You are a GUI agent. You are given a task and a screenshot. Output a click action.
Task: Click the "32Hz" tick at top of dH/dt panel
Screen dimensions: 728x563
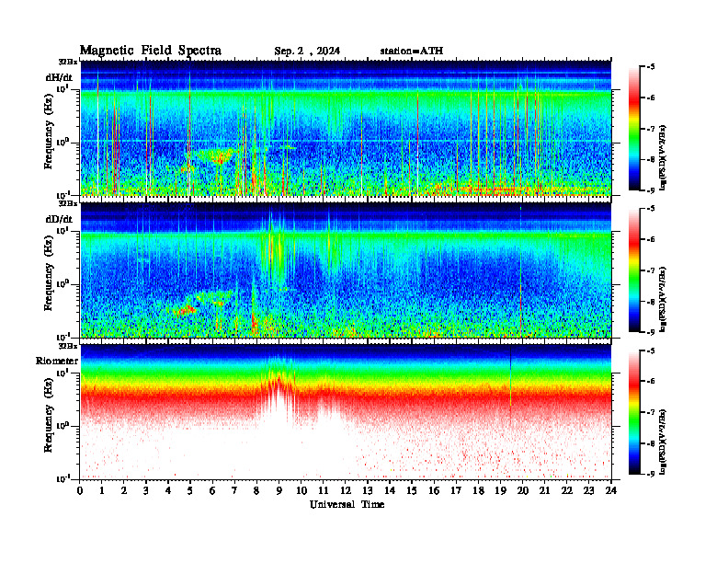pyautogui.click(x=68, y=62)
